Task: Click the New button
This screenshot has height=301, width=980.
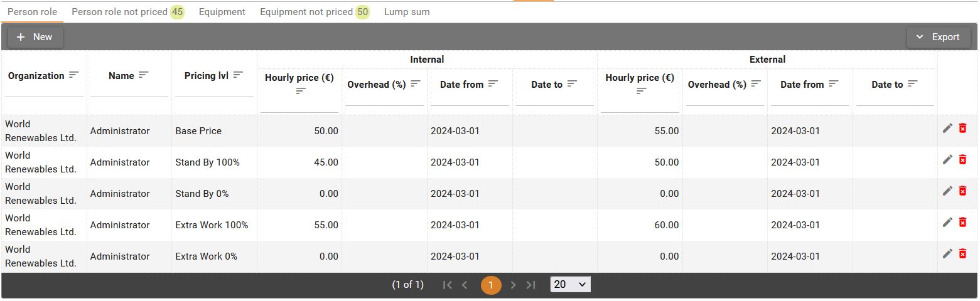Action: click(x=35, y=37)
